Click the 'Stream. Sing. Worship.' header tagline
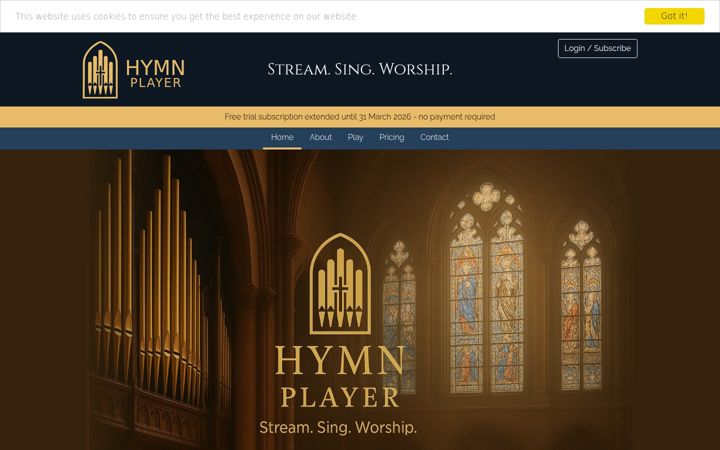 pos(360,69)
